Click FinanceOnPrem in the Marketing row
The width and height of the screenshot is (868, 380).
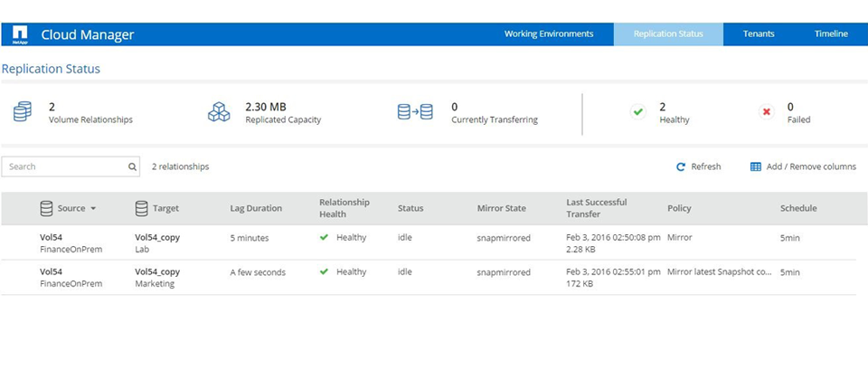pyautogui.click(x=71, y=284)
